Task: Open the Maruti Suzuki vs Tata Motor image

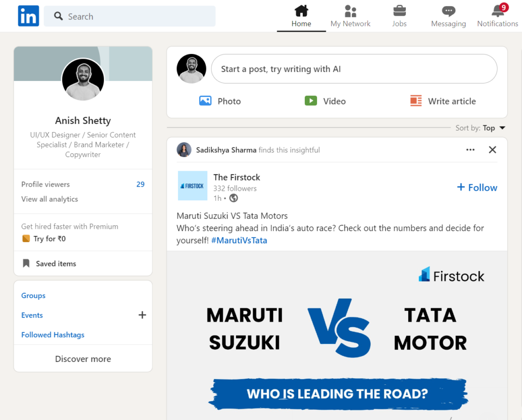Action: coord(337,335)
